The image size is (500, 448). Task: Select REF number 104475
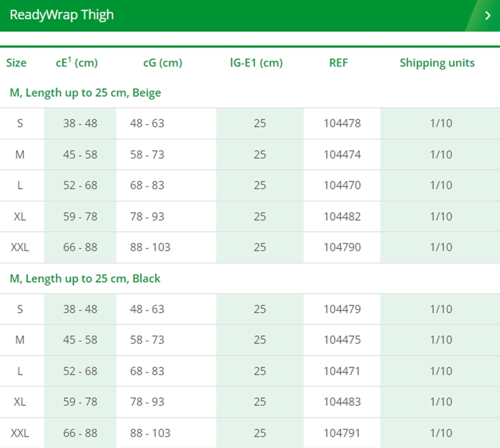pyautogui.click(x=342, y=340)
